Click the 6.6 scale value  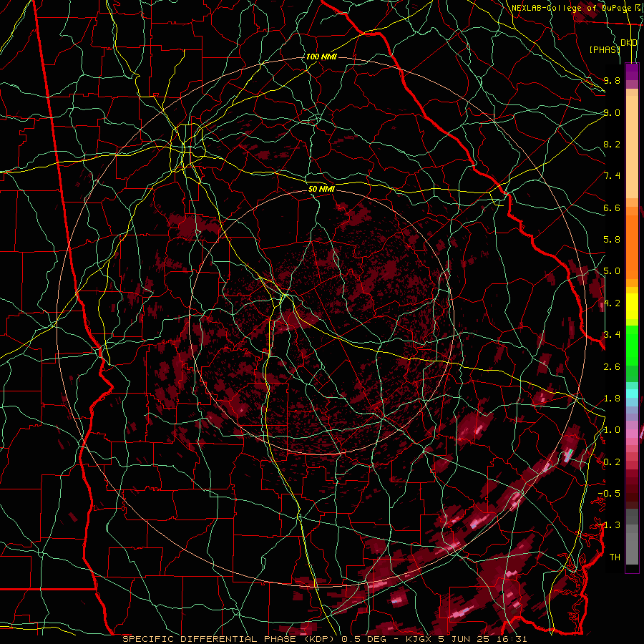click(x=612, y=208)
